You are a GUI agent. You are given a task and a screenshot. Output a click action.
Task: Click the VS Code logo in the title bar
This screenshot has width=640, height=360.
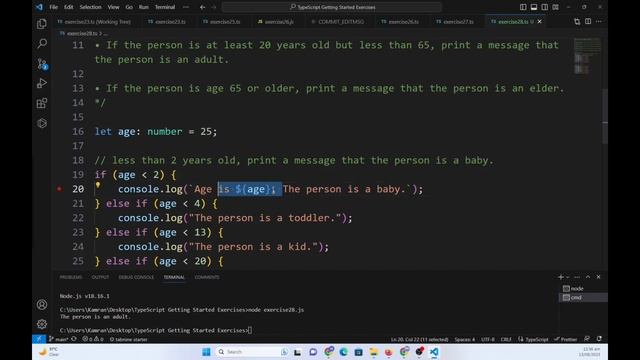coord(39,7)
